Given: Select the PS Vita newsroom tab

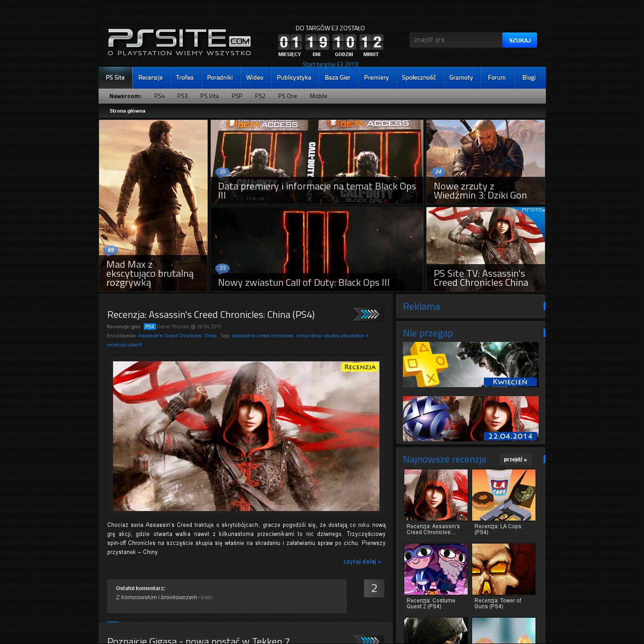Looking at the screenshot, I should pos(209,96).
